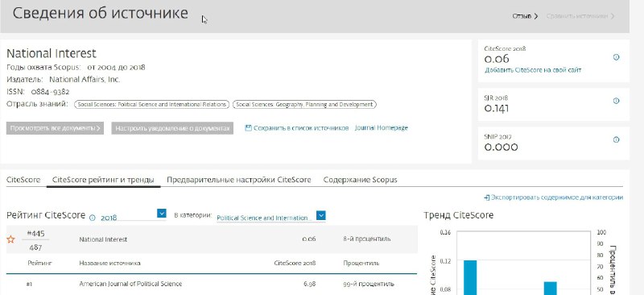This screenshot has width=644, height=295.
Task: Click Настроить уведомление о документах button
Action: tap(172, 128)
